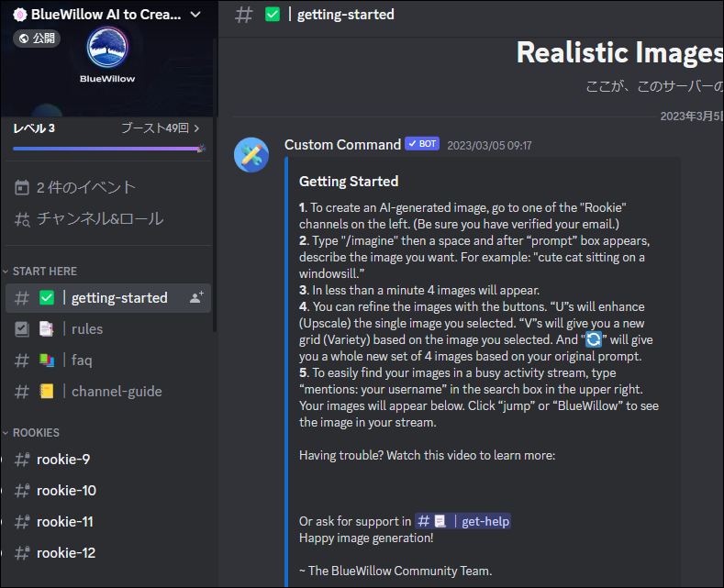Image resolution: width=724 pixels, height=588 pixels.
Task: Click the Custom Command username
Action: (x=342, y=145)
